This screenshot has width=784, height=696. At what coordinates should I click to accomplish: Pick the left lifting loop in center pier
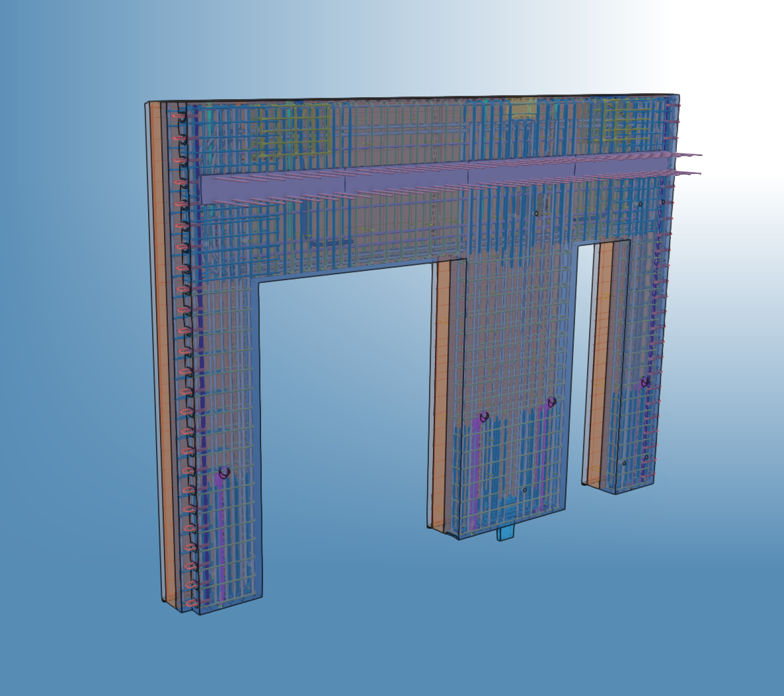tap(484, 417)
